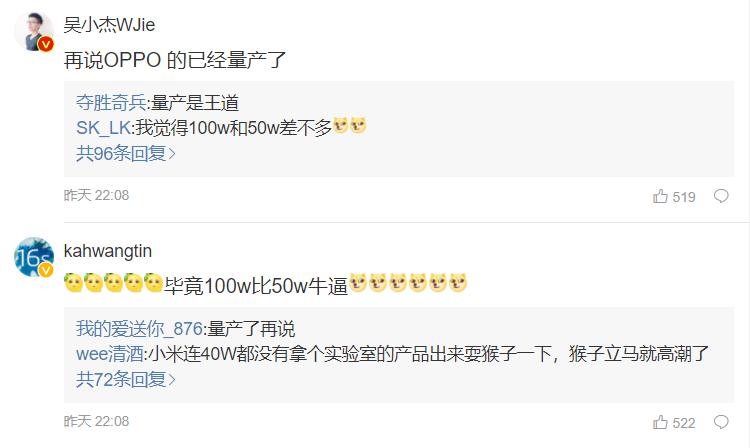The width and height of the screenshot is (750, 448).
Task: Visit replier 我的爱送你_876's profile
Action: [139, 329]
